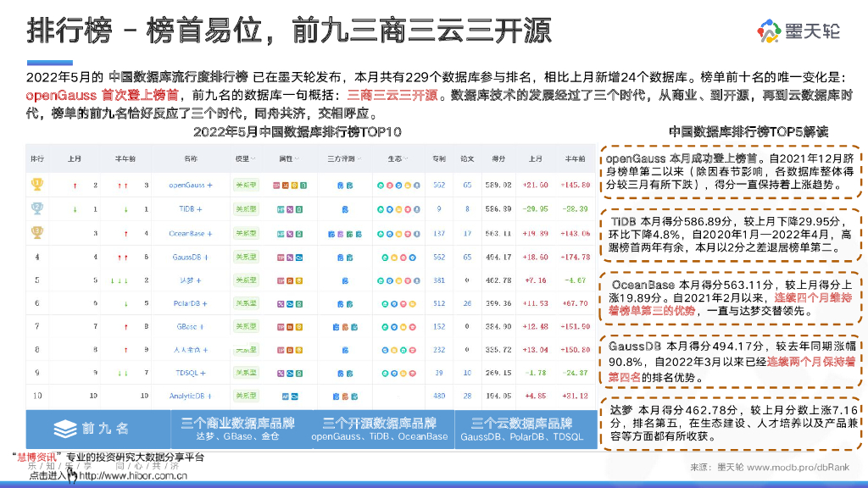Click TiDB's single third-party evaluation icon
Screen dimensions: 868x488
(x=345, y=210)
